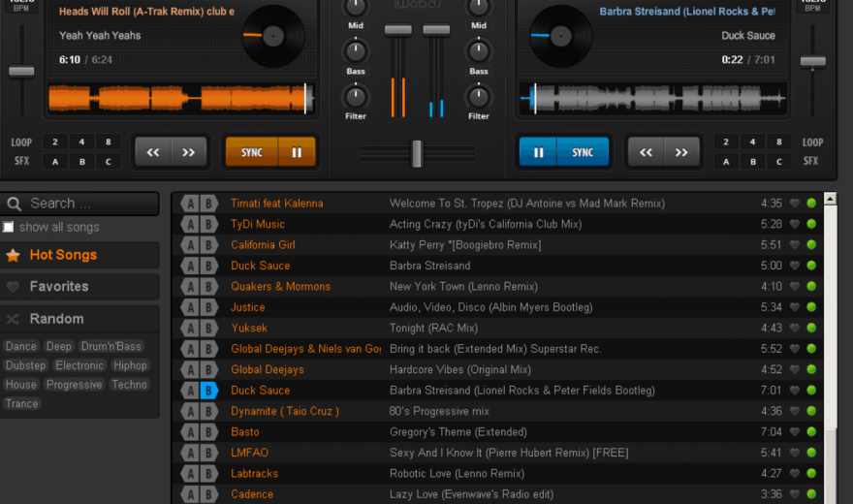Viewport: 853px width, 504px height.
Task: Load Timati feat Kalenna to deck A
Action: click(x=190, y=204)
